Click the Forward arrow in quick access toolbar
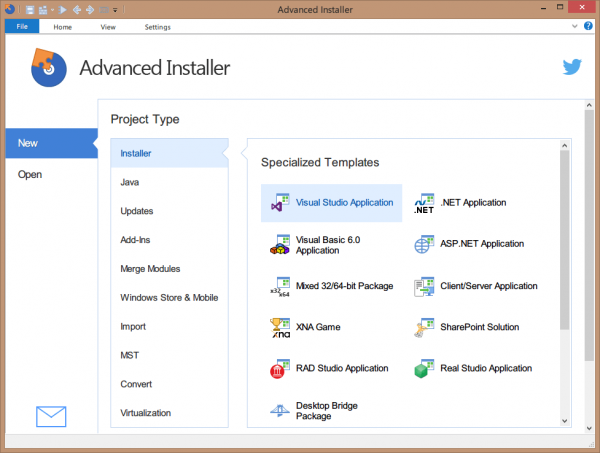This screenshot has height=453, width=600. 90,10
